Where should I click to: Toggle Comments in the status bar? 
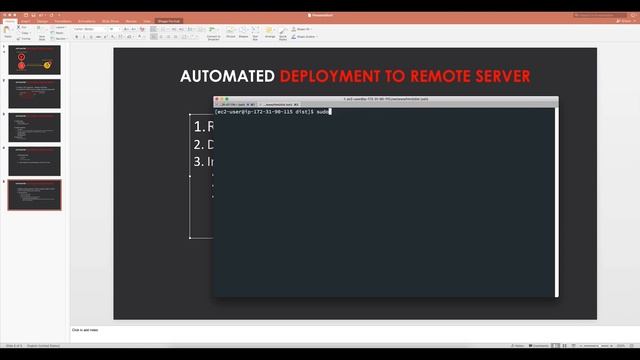(539, 346)
